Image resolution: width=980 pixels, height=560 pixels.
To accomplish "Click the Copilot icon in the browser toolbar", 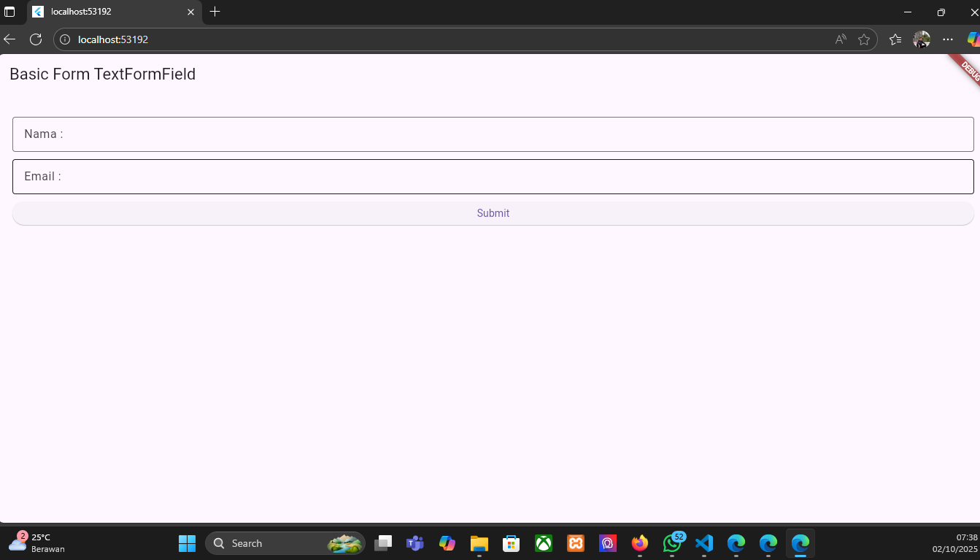I will point(973,39).
